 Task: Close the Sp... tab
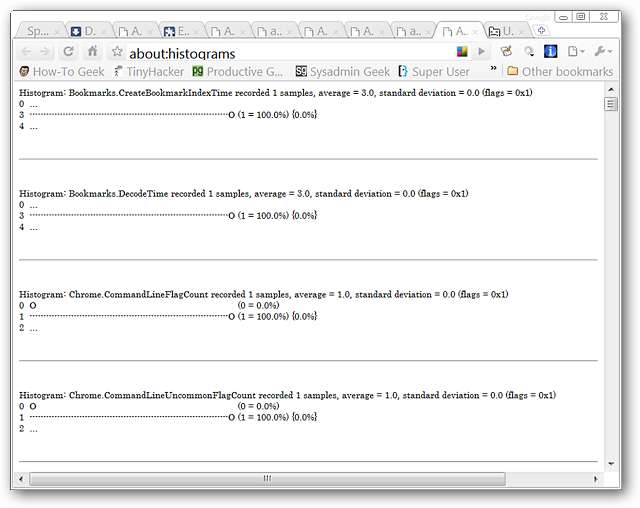[x=57, y=32]
